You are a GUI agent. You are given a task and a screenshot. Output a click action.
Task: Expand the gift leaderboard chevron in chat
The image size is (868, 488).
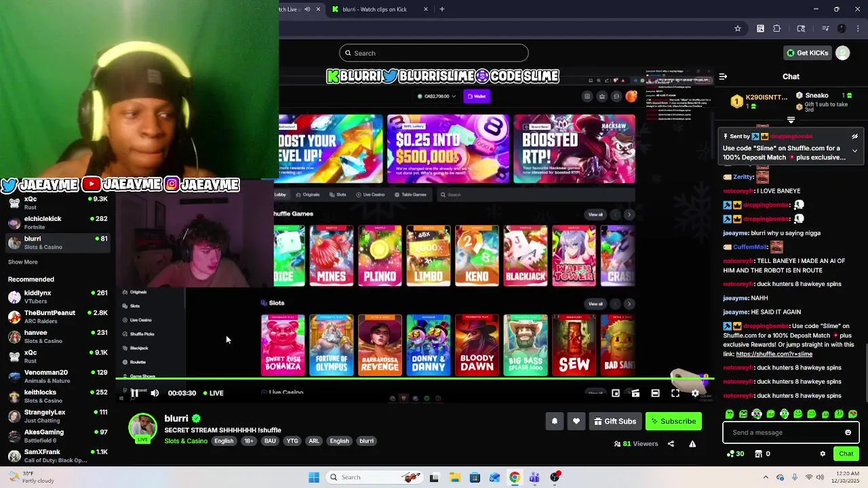[x=791, y=120]
